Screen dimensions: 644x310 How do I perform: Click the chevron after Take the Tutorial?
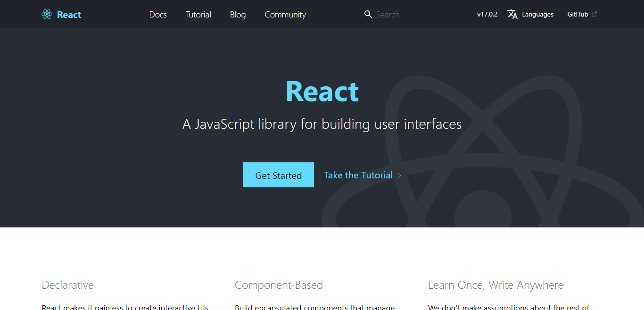coord(399,176)
